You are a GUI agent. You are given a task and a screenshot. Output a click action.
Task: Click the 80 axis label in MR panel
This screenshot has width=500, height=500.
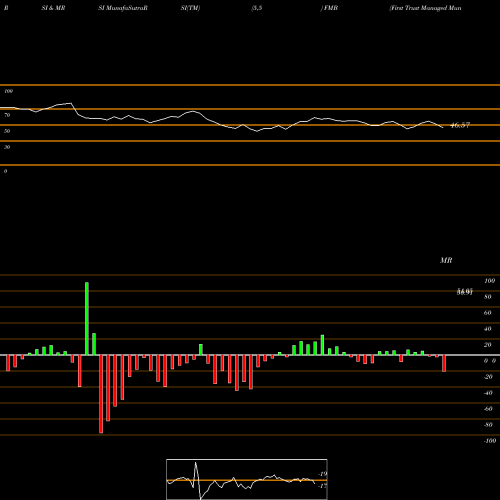pos(488,297)
